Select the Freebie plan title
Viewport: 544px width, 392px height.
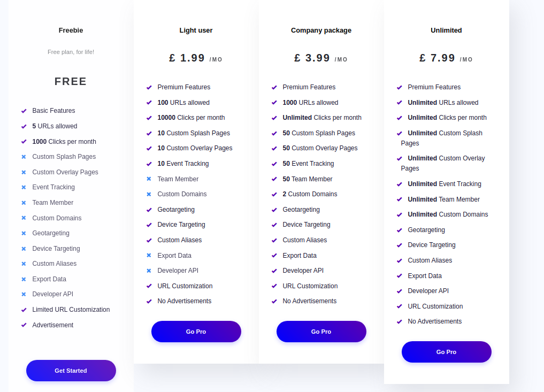71,30
